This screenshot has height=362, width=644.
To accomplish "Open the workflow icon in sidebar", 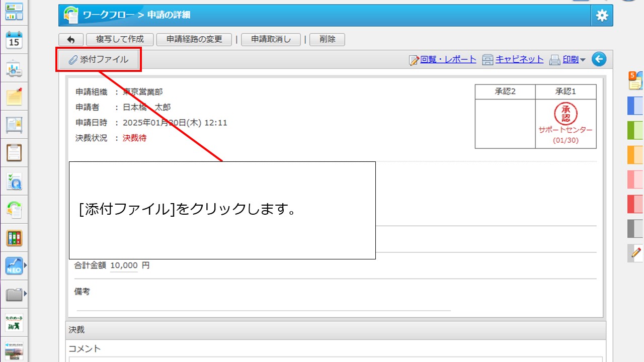I will [14, 210].
